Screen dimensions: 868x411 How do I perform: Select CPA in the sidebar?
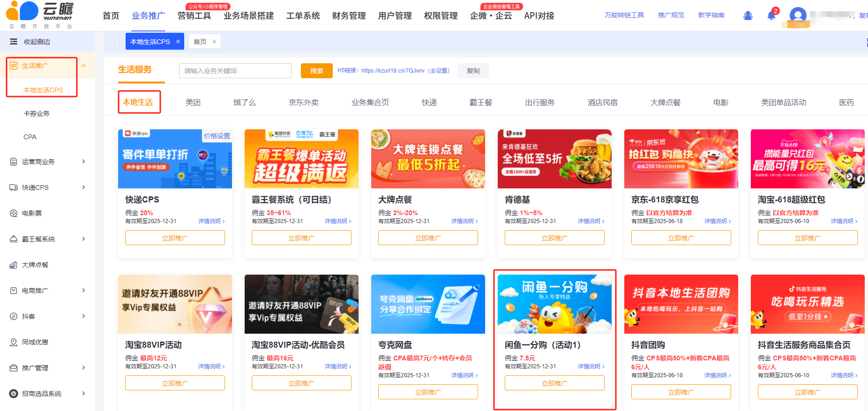30,137
